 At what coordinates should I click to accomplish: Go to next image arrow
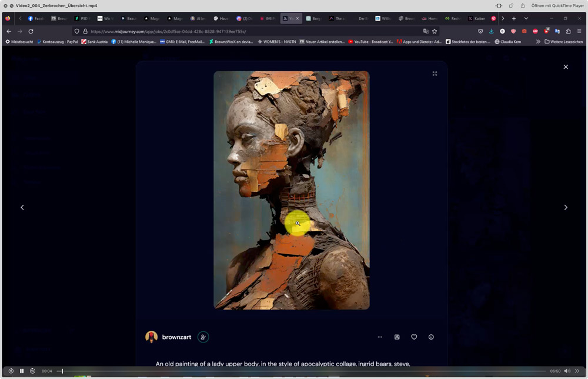[x=566, y=207]
